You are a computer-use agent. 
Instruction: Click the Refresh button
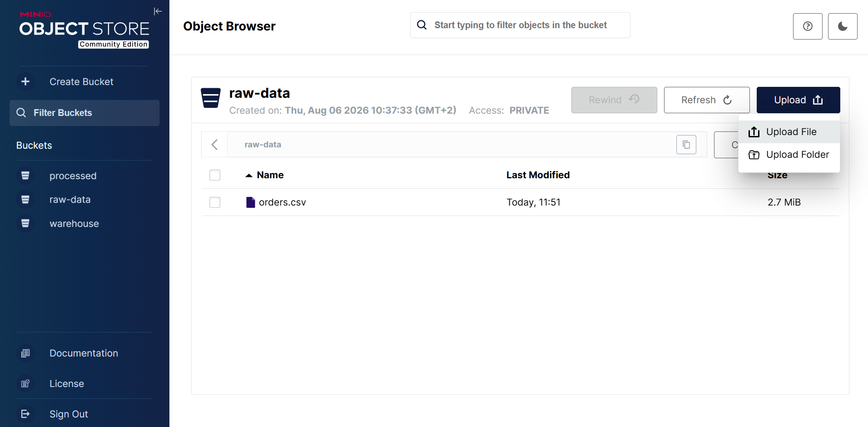click(x=707, y=100)
